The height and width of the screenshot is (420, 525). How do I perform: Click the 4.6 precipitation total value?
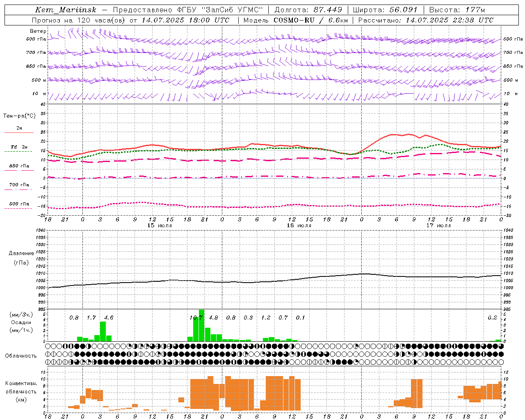tap(109, 317)
